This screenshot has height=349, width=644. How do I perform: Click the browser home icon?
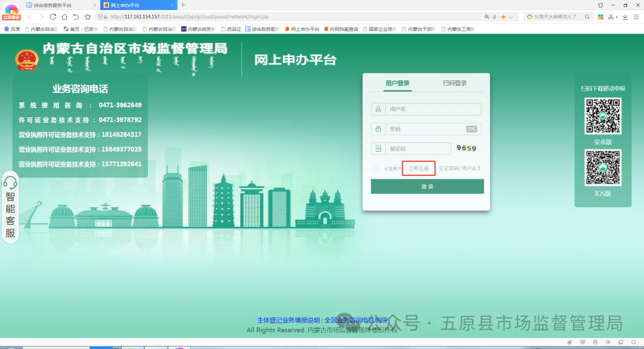pyautogui.click(x=64, y=17)
